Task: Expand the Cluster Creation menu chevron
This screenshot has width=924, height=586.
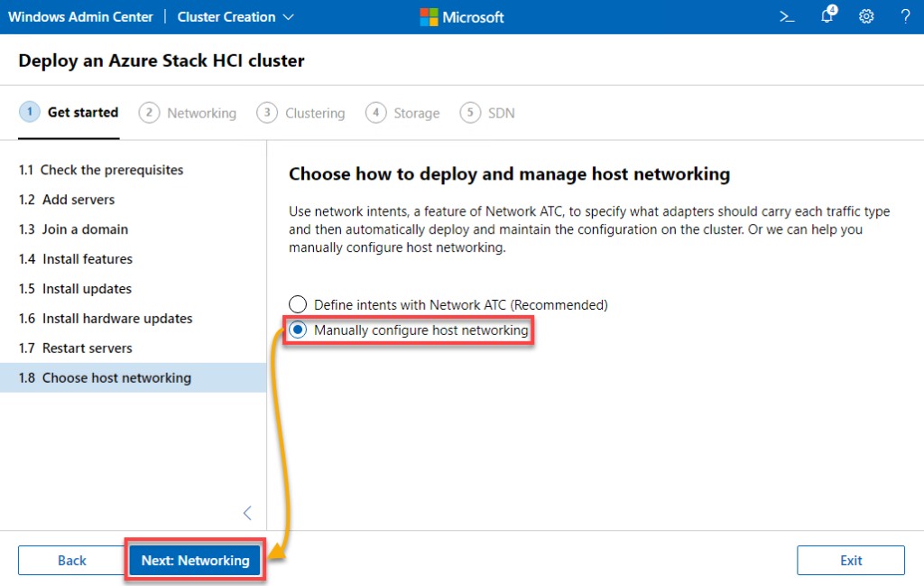Action: 287,17
